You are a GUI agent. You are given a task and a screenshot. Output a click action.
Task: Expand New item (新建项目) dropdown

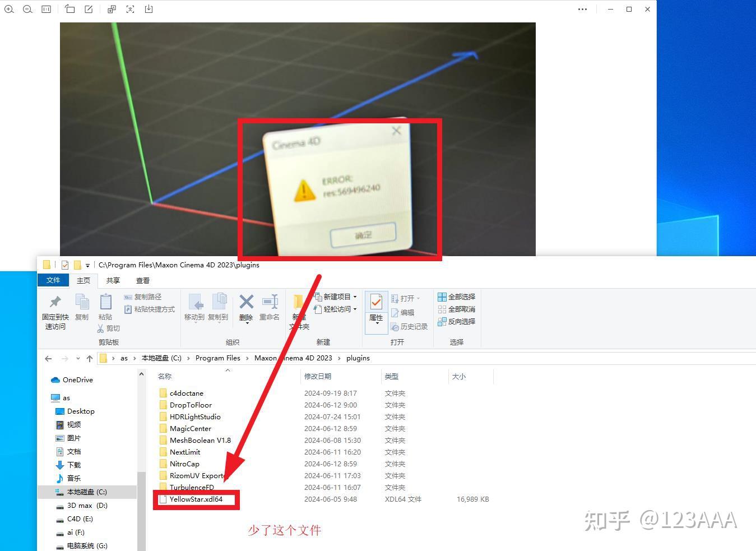[x=355, y=297]
